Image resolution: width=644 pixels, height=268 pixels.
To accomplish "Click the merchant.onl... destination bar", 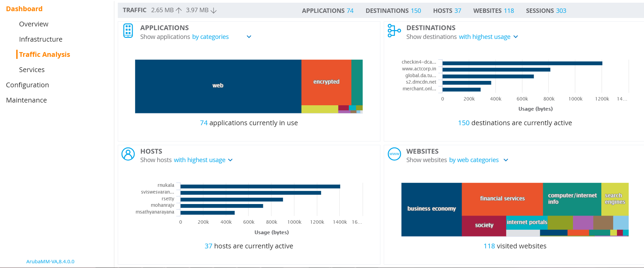I will click(x=461, y=90).
